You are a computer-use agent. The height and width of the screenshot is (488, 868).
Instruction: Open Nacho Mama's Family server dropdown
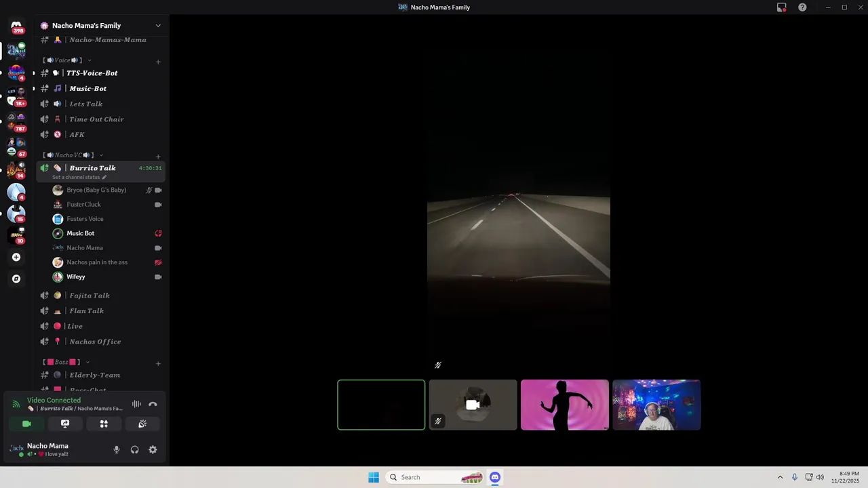tap(158, 26)
